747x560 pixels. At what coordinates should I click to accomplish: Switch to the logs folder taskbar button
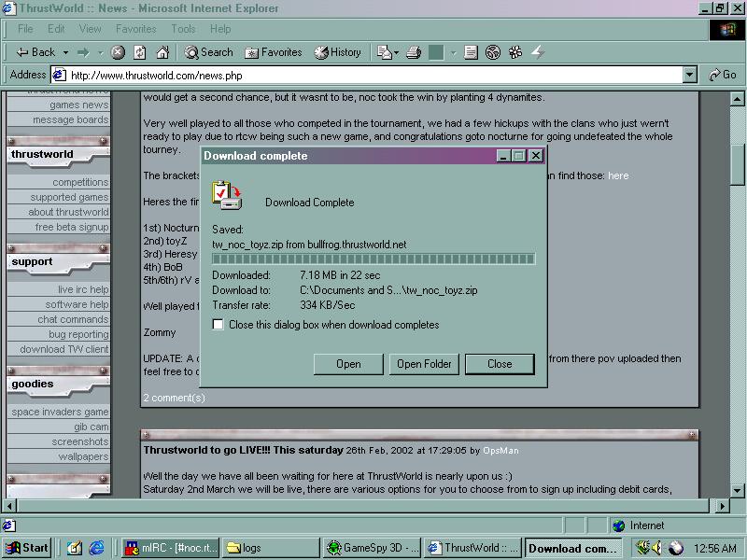coord(271,548)
